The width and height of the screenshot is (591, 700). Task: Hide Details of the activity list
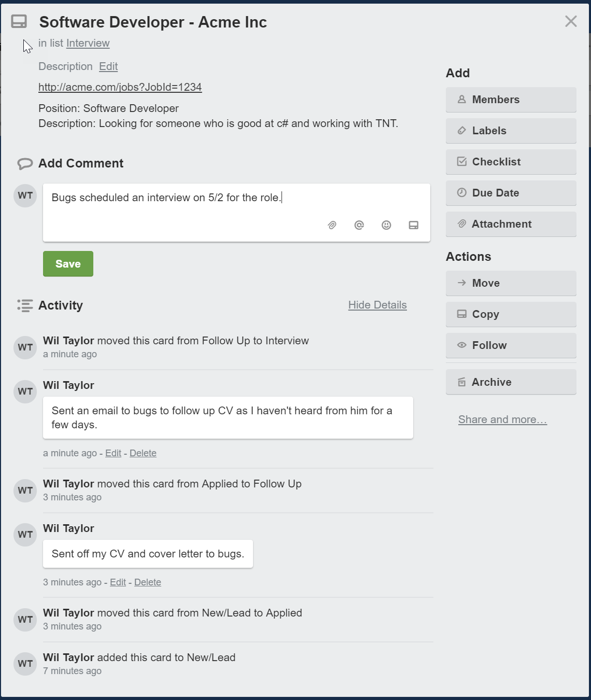coord(377,305)
